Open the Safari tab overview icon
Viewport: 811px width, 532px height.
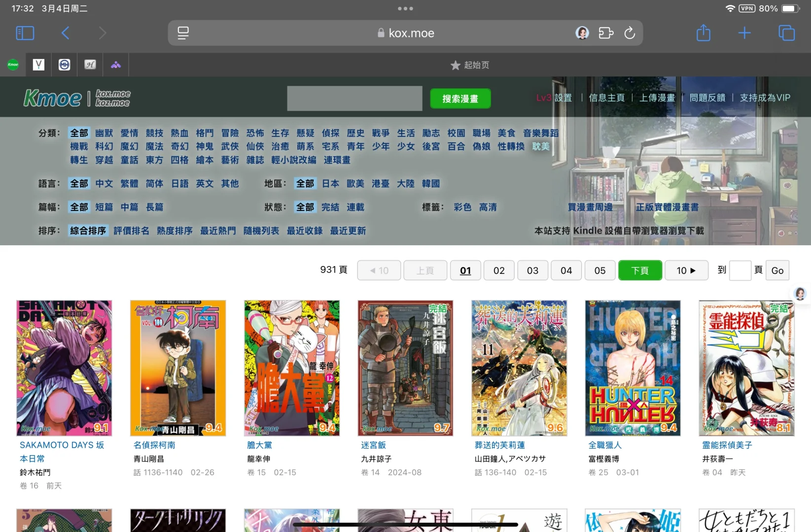[x=786, y=33]
